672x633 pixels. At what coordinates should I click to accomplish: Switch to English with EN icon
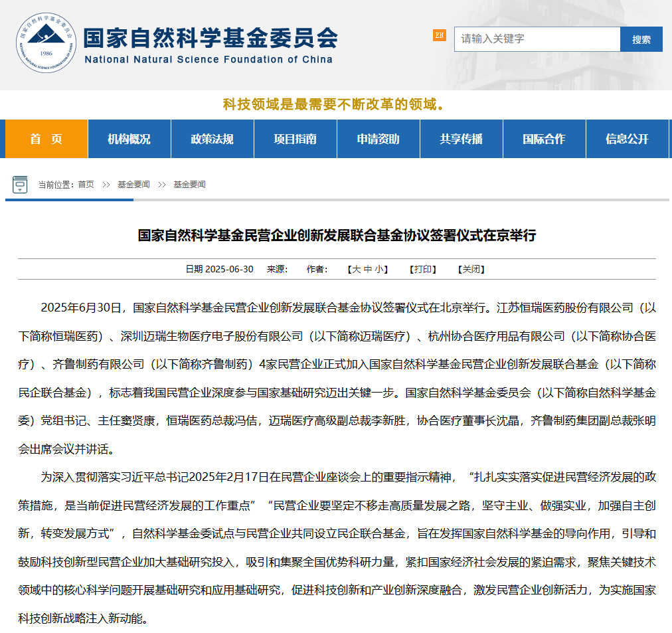[x=440, y=35]
